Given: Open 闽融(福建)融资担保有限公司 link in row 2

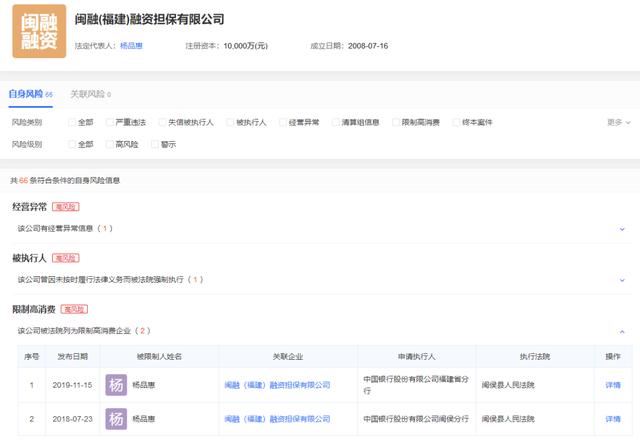Looking at the screenshot, I should 278,419.
